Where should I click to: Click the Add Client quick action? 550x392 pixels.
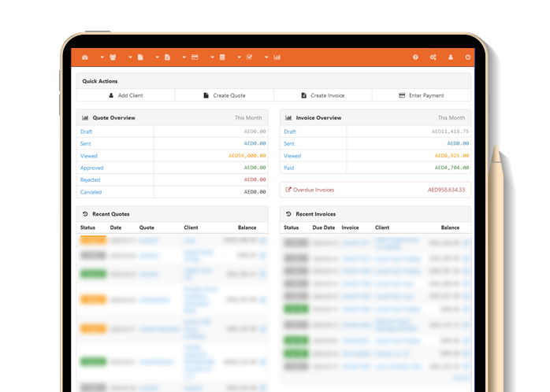click(x=126, y=95)
